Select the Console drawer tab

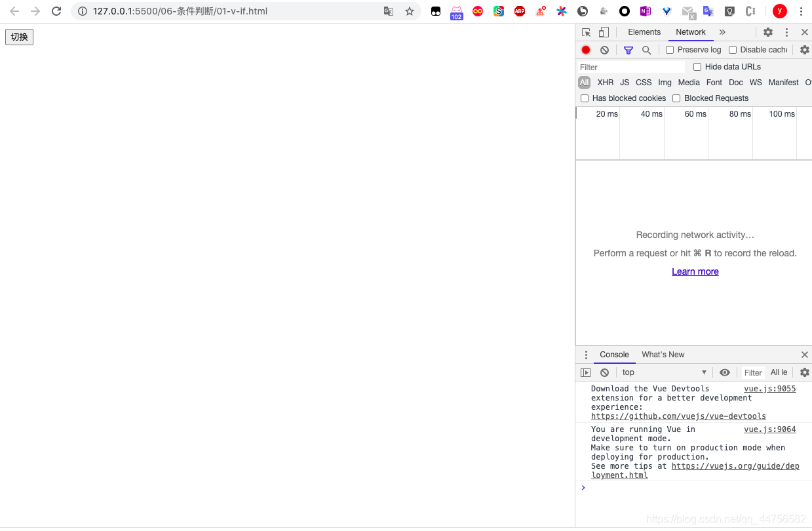(x=614, y=355)
